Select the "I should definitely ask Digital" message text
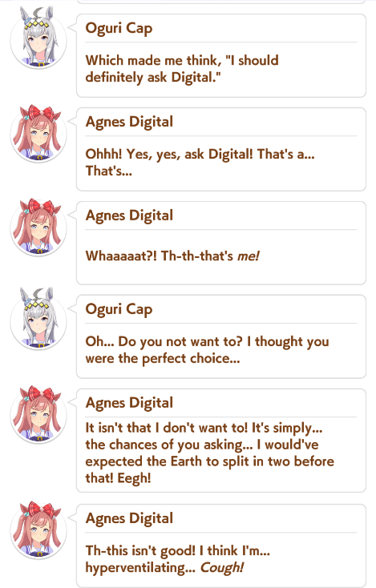 (182, 69)
